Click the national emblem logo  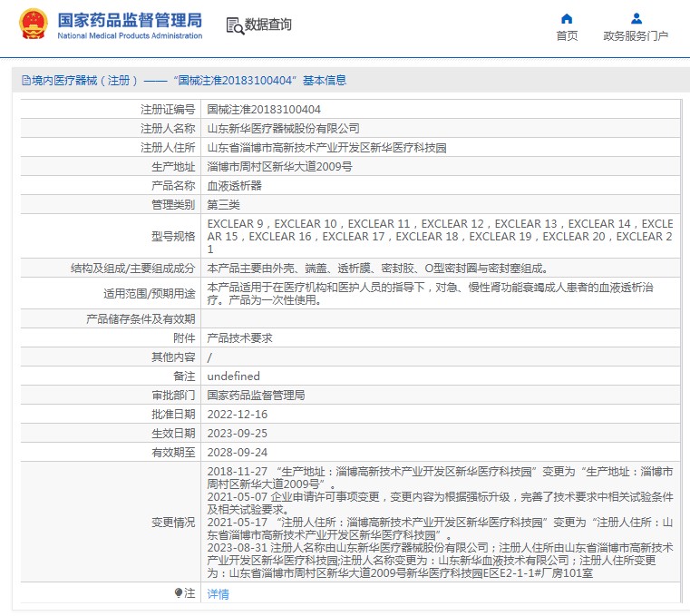(x=34, y=24)
